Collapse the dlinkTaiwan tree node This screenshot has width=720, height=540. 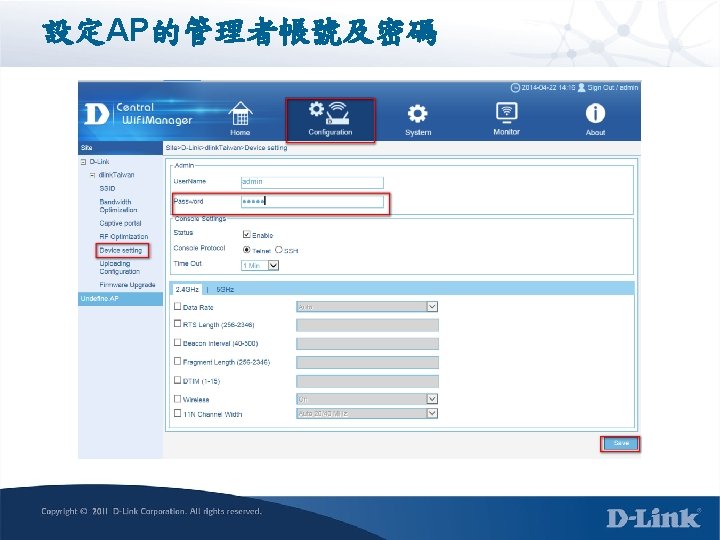[92, 175]
